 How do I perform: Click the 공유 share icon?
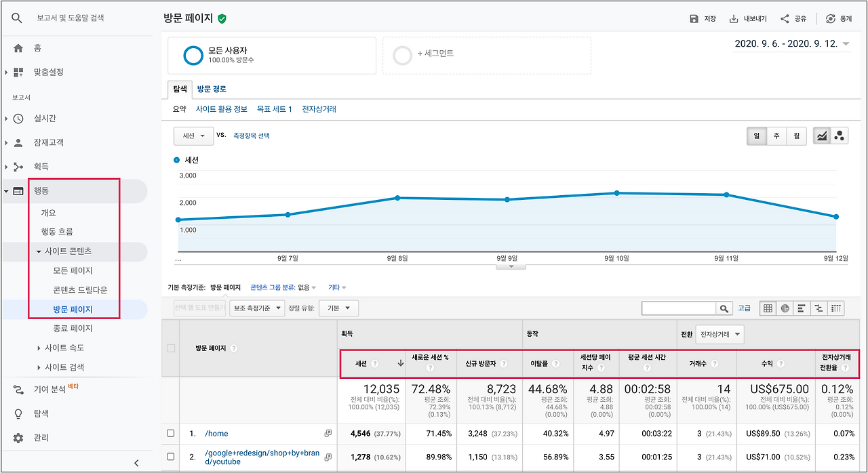coord(785,19)
